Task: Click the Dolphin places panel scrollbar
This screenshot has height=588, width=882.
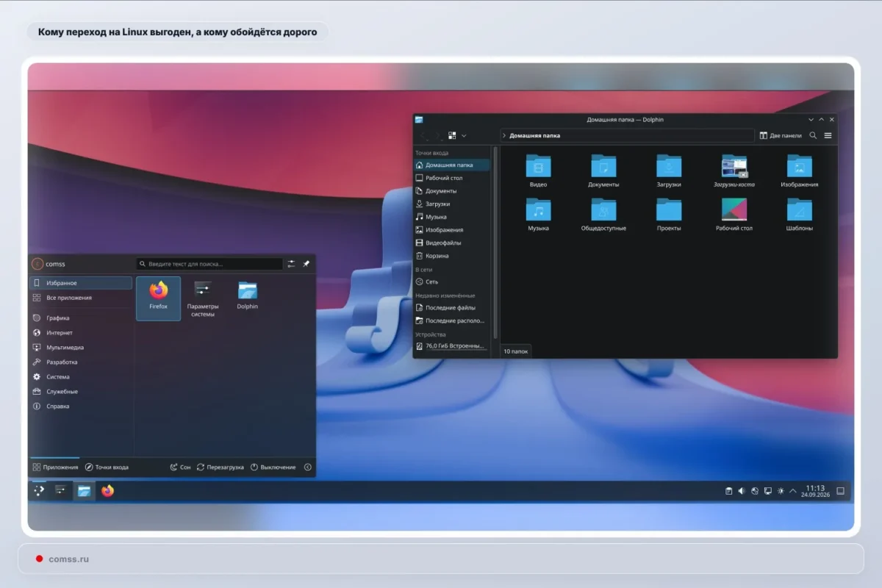Action: 495,243
